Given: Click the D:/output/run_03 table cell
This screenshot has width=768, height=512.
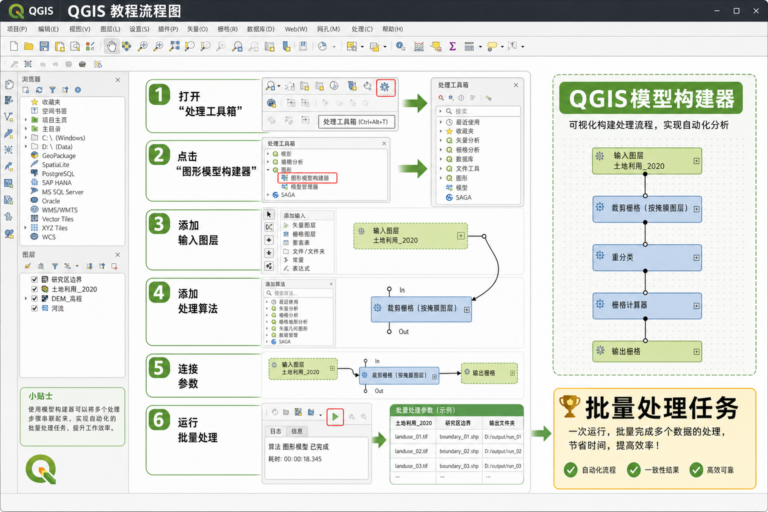Looking at the screenshot, I should coord(503,466).
